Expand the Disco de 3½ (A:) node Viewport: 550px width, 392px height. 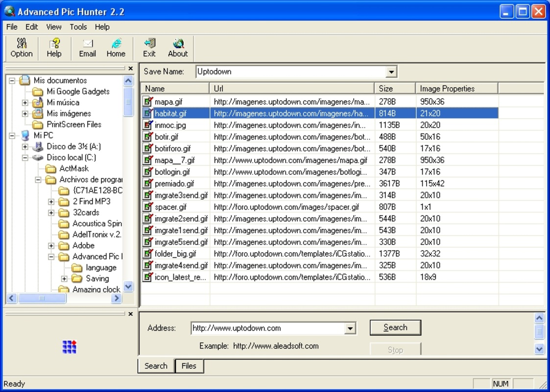pos(25,147)
